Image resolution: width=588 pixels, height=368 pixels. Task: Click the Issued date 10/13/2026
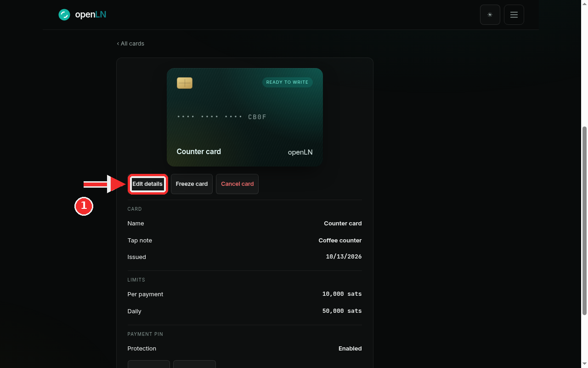tap(344, 257)
